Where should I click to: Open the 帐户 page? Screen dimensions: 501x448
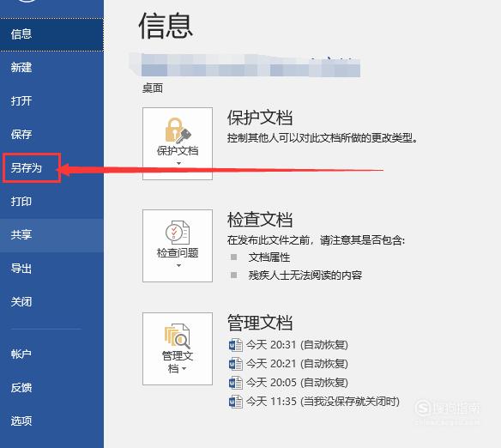(x=51, y=354)
